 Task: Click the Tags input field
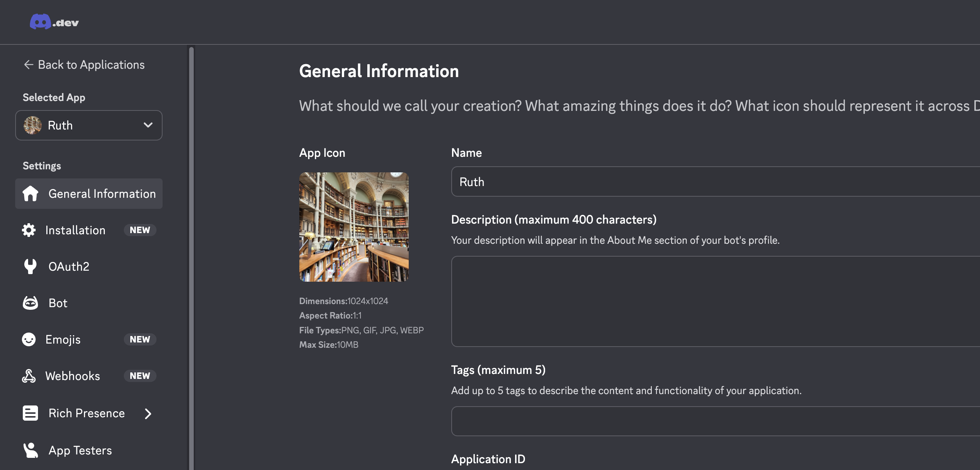pyautogui.click(x=715, y=421)
